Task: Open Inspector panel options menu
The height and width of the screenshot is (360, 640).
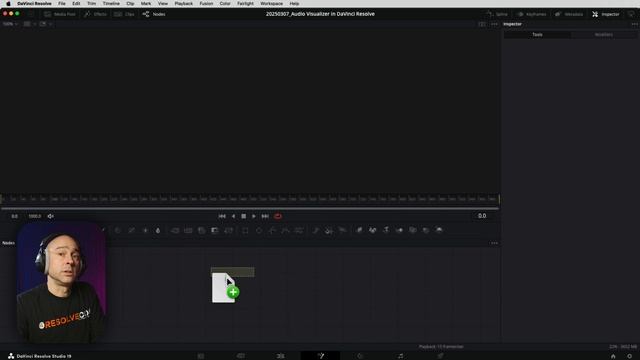Action: [634, 24]
